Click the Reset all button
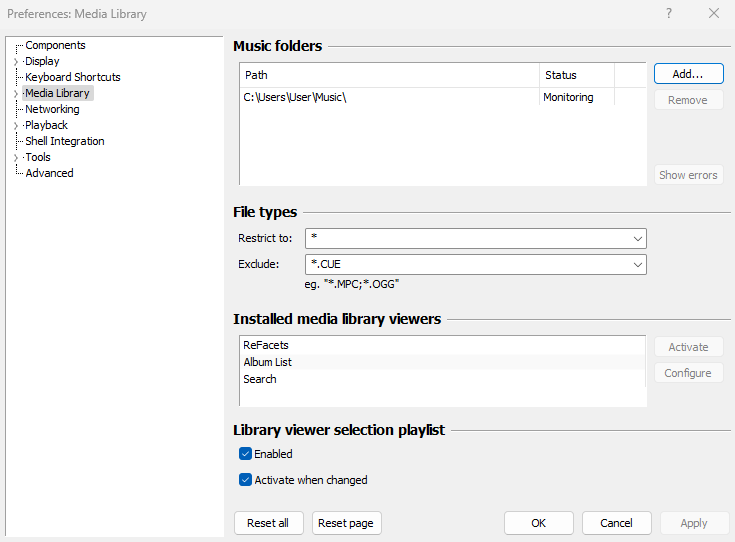Image resolution: width=735 pixels, height=542 pixels. [268, 523]
